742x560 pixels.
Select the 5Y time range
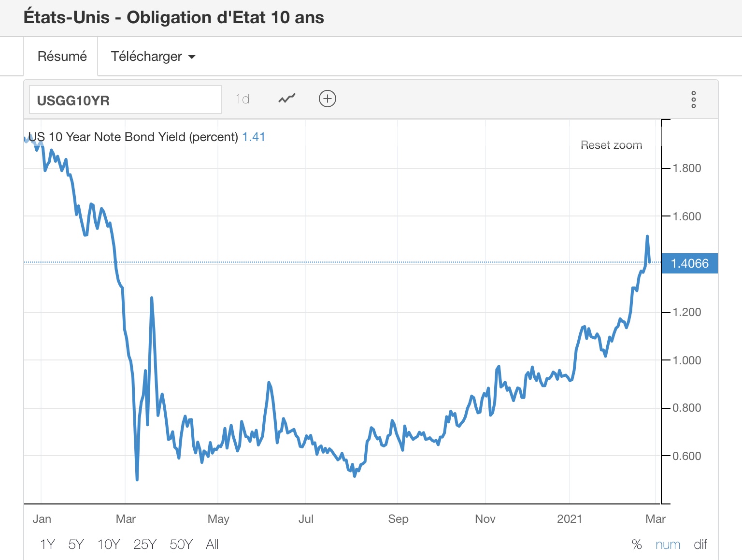pyautogui.click(x=76, y=545)
